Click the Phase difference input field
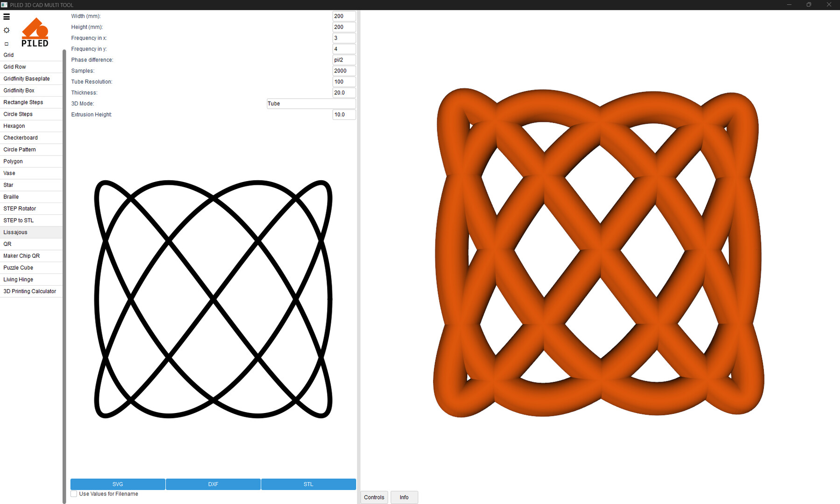This screenshot has height=504, width=840. 344,60
